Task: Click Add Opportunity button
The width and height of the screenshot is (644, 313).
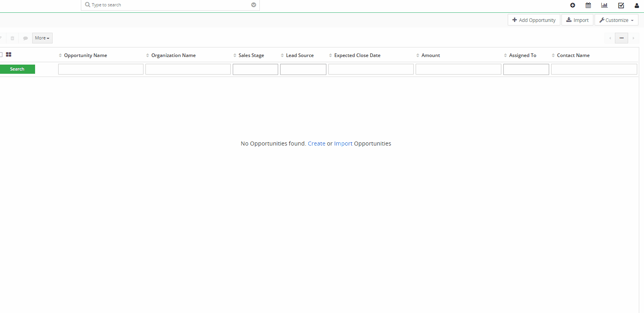Action: (x=534, y=20)
